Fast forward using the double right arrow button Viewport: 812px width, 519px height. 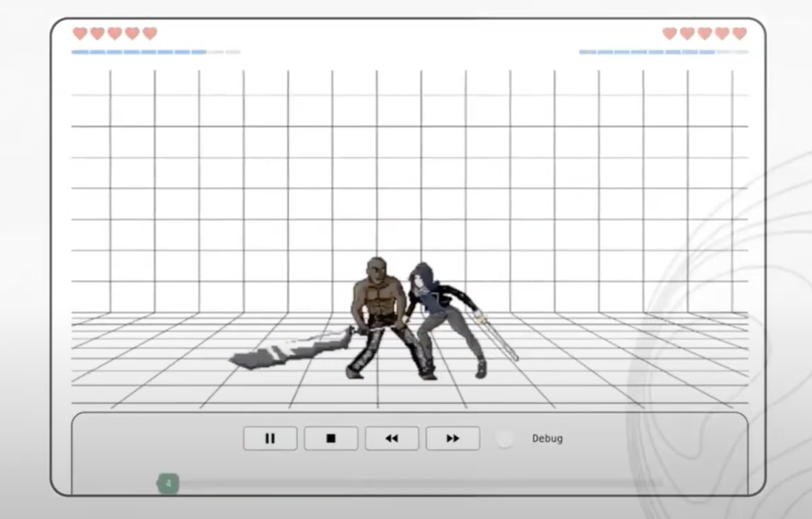pyautogui.click(x=453, y=438)
